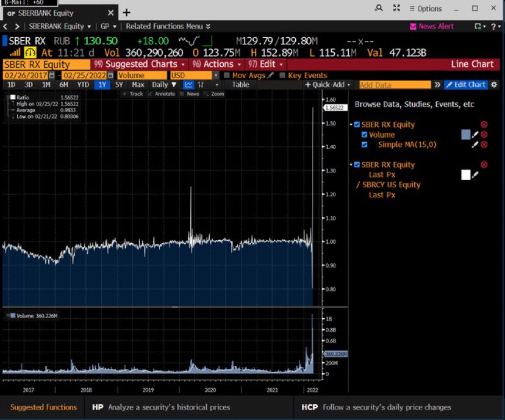Screen dimensions: 505x420
Task: Click the Edit Chart button
Action: [466, 85]
